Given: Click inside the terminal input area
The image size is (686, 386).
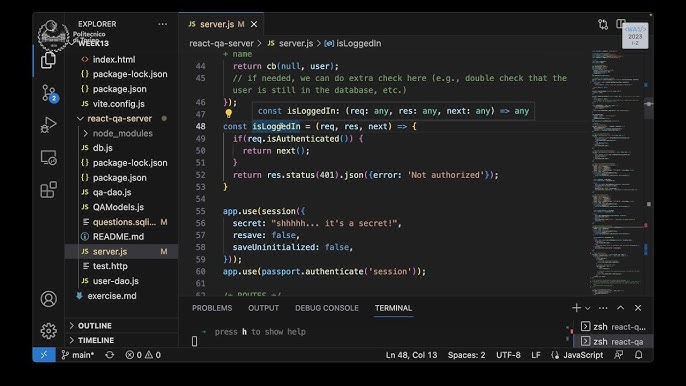Looking at the screenshot, I should pyautogui.click(x=376, y=337).
